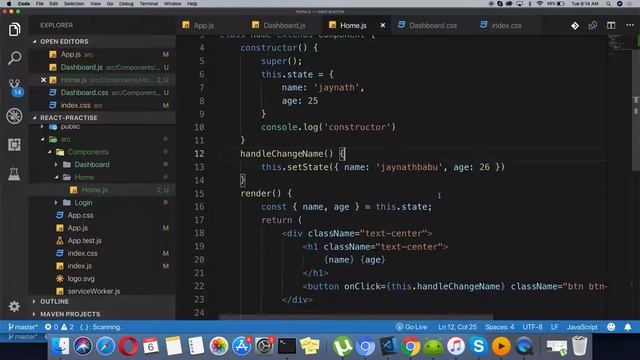Click Ln 12, Col 25 in status bar

(457, 327)
